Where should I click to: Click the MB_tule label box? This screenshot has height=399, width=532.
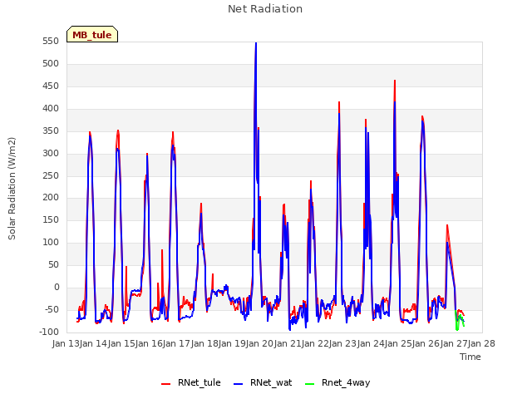click(92, 34)
